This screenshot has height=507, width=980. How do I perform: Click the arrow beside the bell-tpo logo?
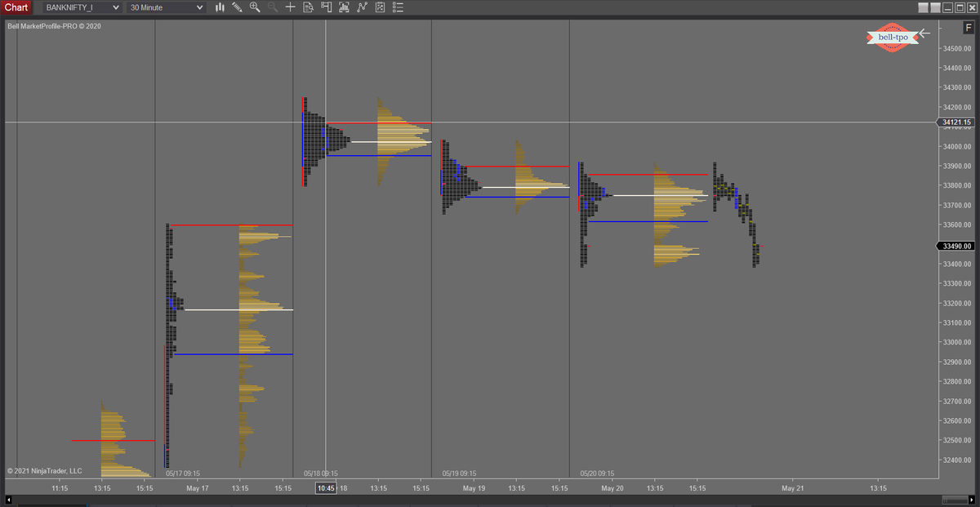pos(924,33)
